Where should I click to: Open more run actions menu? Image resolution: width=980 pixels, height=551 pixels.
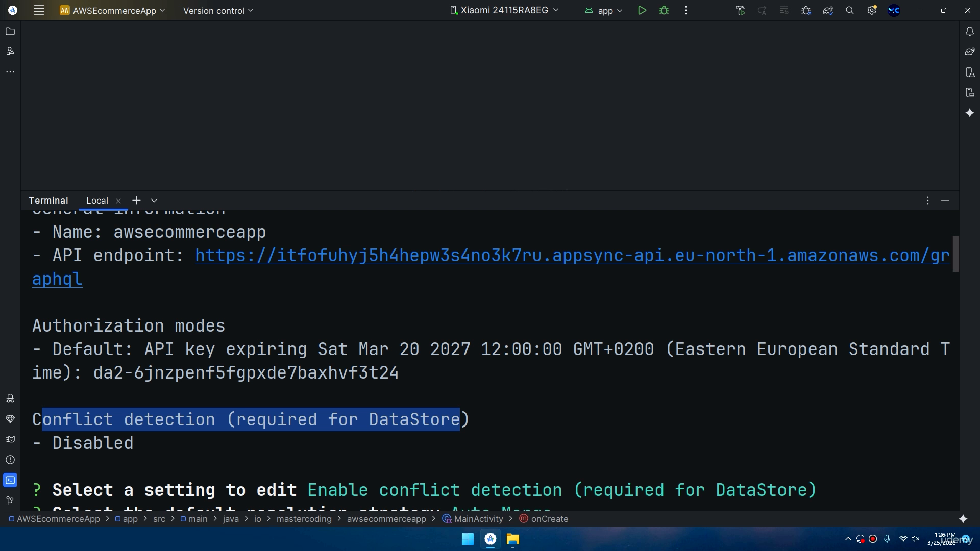(x=686, y=10)
